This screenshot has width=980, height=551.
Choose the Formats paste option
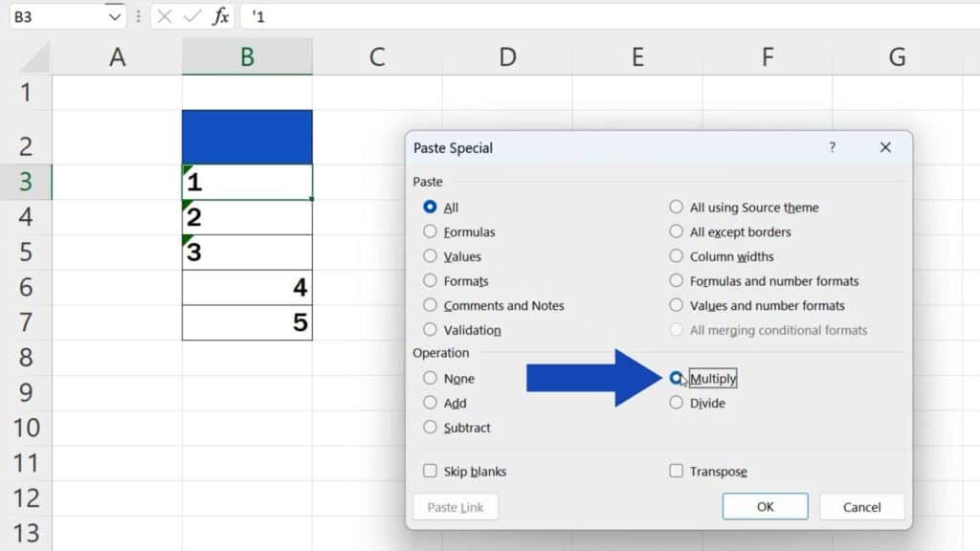click(x=430, y=280)
